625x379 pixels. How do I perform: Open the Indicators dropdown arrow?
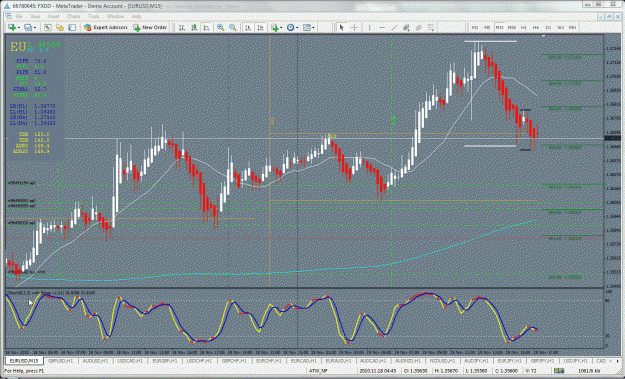[281, 27]
